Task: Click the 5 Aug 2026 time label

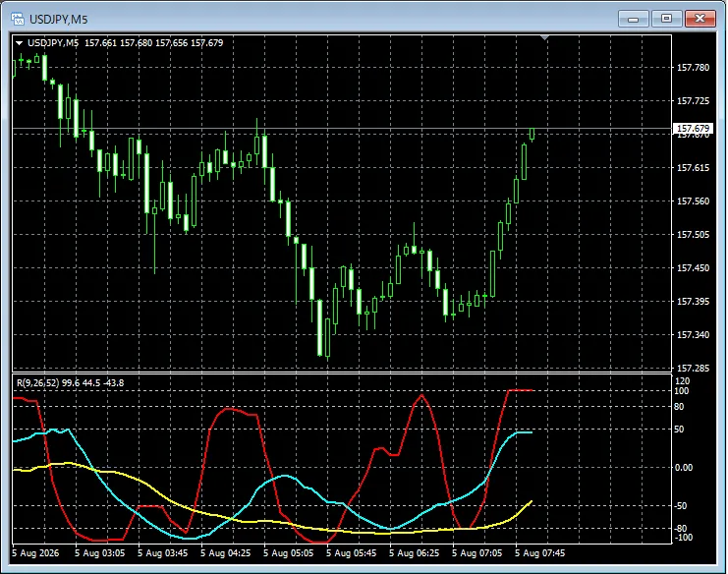Action: [x=35, y=553]
